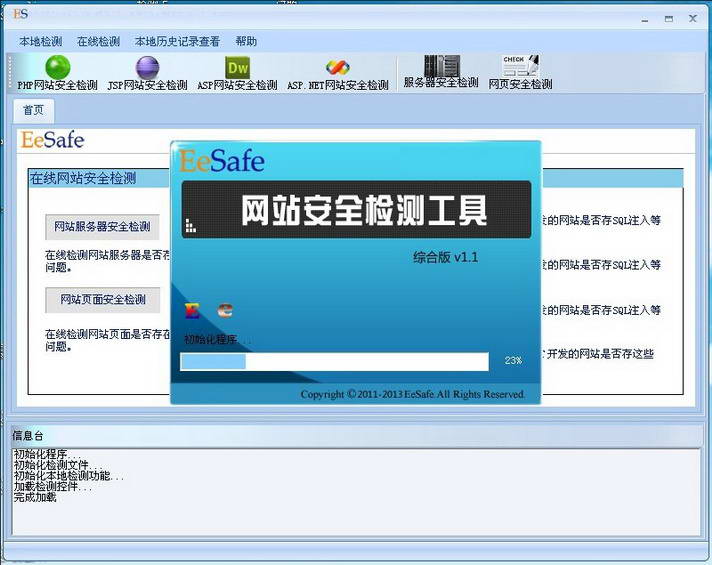The image size is (712, 565).
Task: Click the 服务器安全检测 server icon
Action: click(441, 65)
